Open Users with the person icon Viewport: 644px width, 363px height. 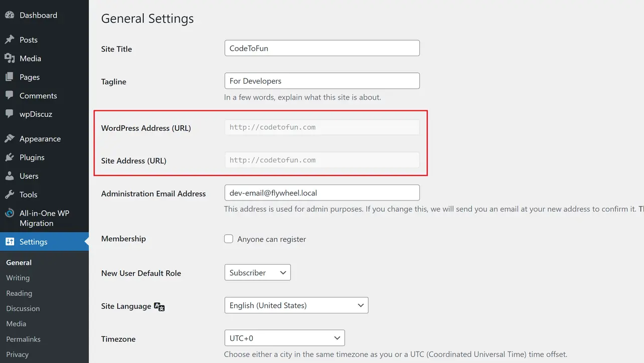coord(10,175)
